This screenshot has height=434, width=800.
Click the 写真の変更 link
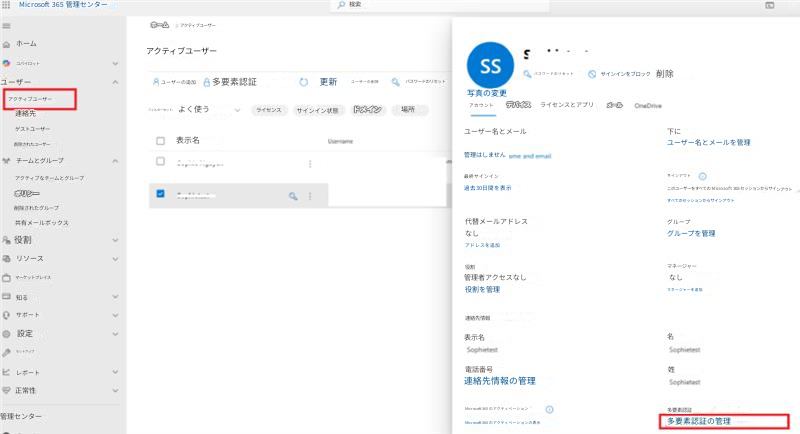[487, 93]
